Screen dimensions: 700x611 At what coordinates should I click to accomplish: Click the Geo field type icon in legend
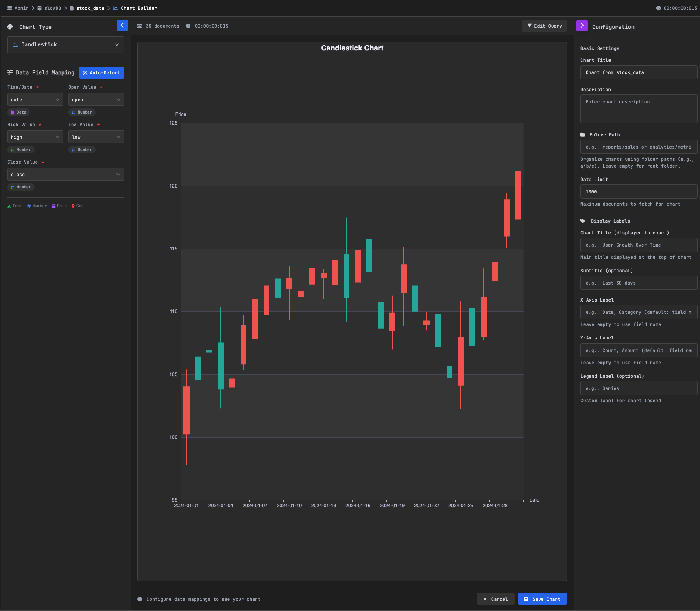[x=74, y=206]
